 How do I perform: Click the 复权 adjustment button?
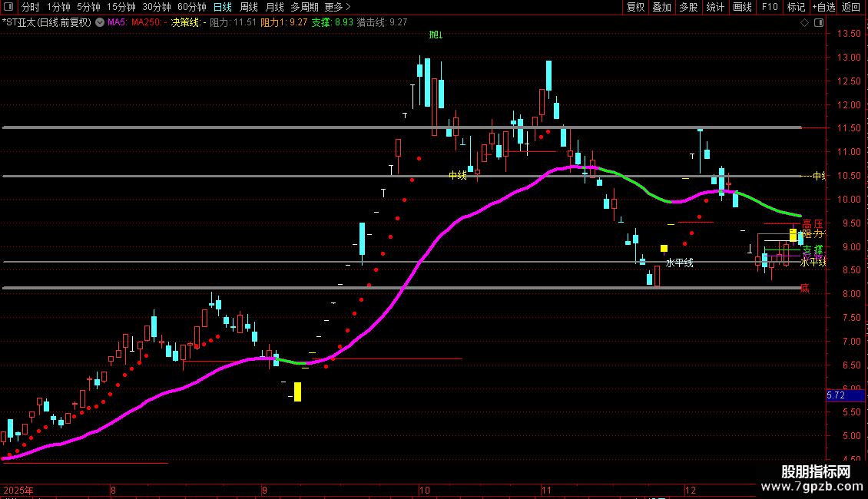(x=635, y=7)
